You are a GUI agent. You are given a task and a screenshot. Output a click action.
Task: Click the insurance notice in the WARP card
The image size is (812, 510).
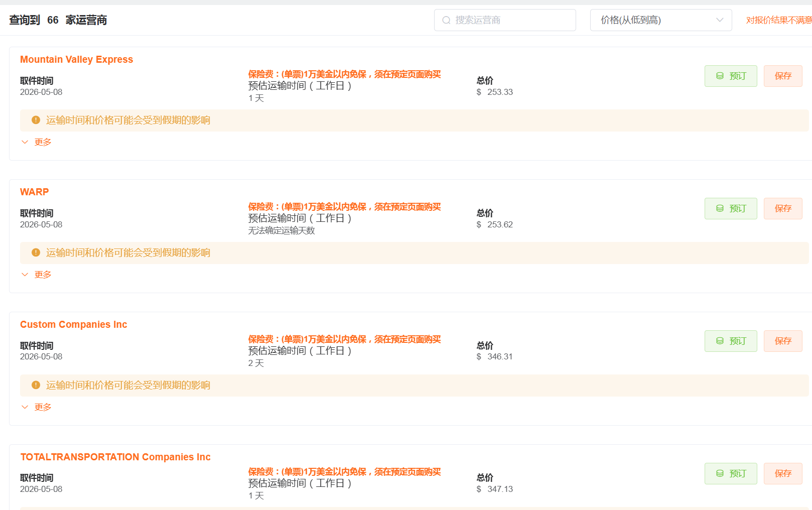(x=344, y=207)
